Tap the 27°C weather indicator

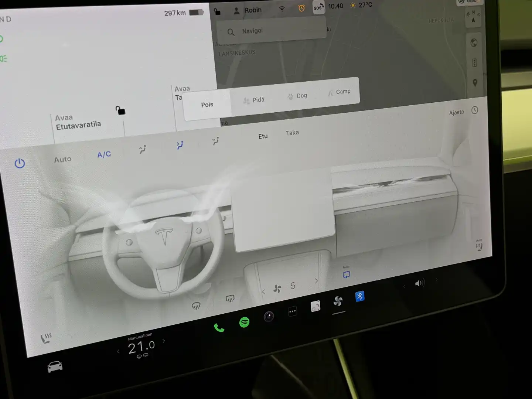361,5
